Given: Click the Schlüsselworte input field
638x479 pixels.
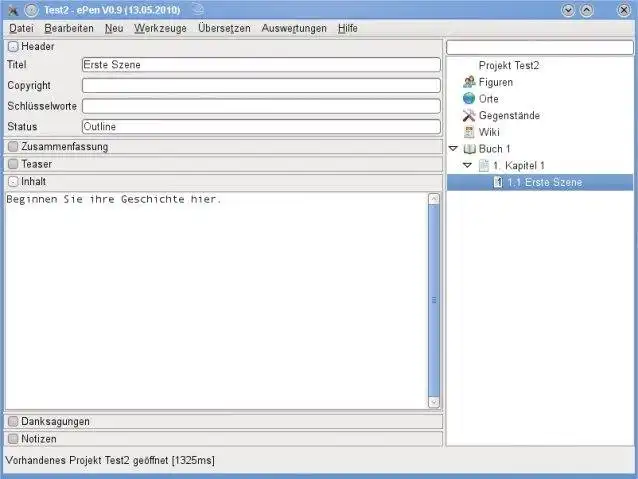Looking at the screenshot, I should 261,106.
